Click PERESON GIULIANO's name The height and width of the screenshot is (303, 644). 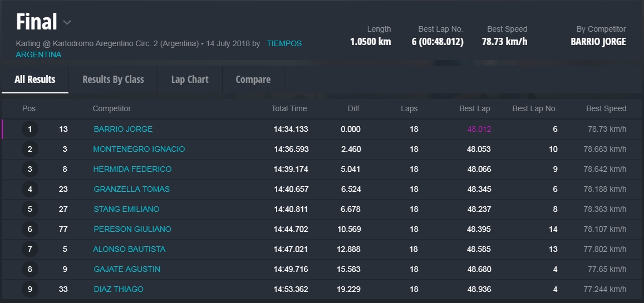132,229
